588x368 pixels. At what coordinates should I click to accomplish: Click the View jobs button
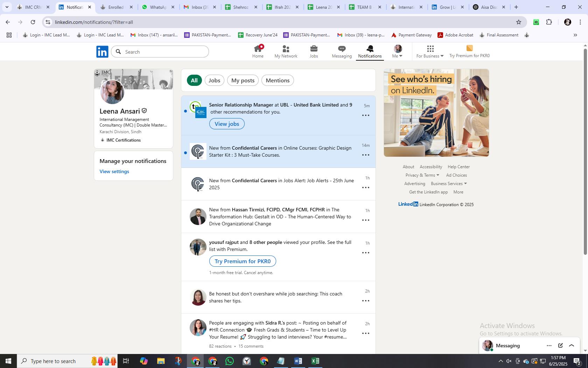click(x=227, y=124)
